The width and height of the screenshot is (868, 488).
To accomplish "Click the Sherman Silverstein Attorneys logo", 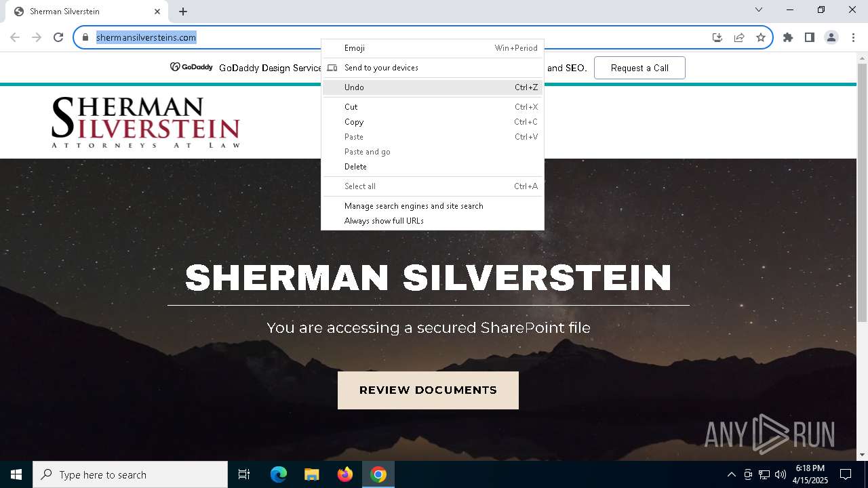I will tap(146, 123).
